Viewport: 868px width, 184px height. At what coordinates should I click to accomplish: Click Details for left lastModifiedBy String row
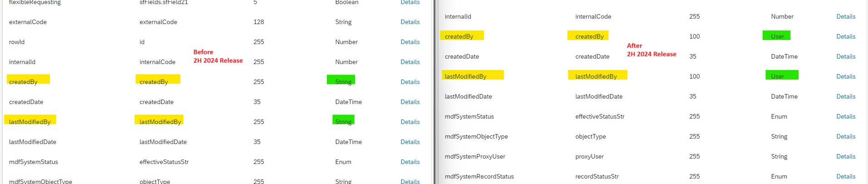(410, 122)
